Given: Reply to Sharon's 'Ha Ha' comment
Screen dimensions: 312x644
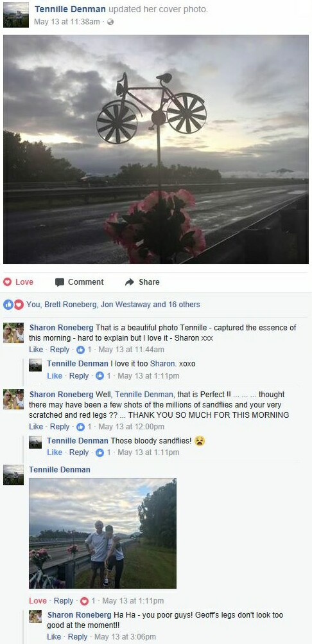Looking at the screenshot, I should tap(78, 636).
